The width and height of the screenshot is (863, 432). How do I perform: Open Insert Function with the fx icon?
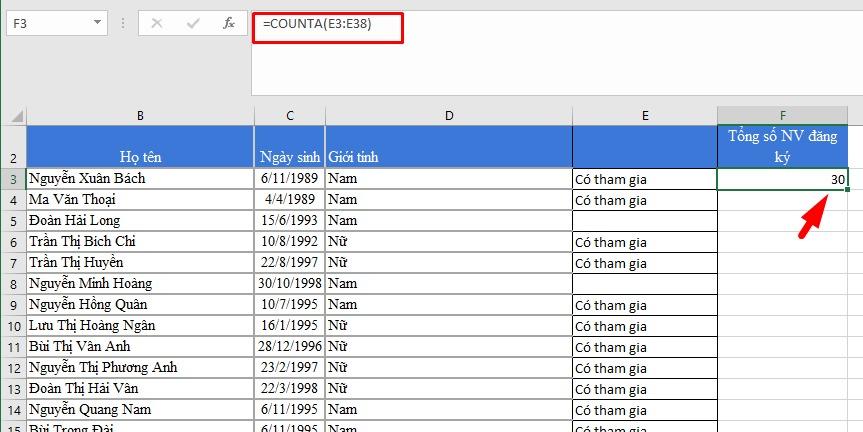(229, 23)
